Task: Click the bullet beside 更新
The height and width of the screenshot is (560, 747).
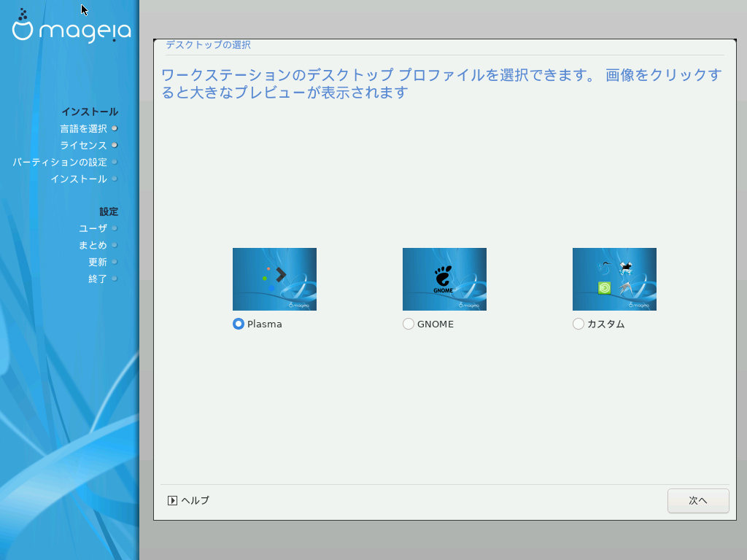Action: 115,262
